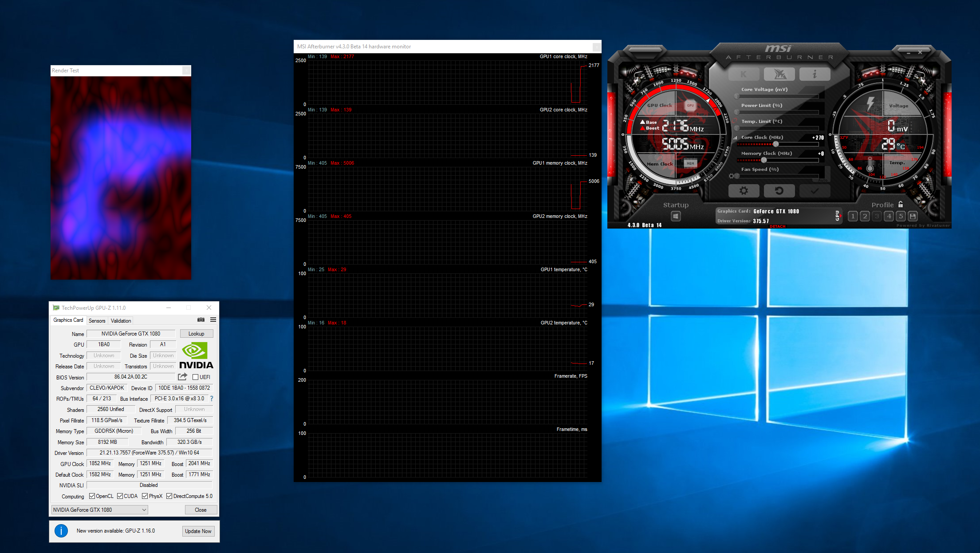Click the save profile floppy icon
This screenshot has height=553, width=980.
click(913, 216)
